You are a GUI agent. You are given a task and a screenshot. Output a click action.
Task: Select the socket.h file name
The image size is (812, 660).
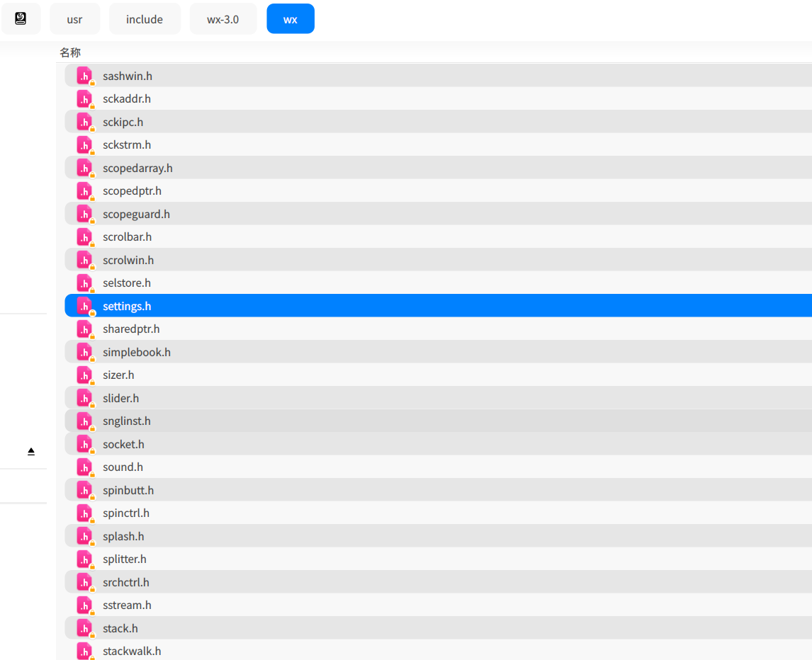(124, 445)
